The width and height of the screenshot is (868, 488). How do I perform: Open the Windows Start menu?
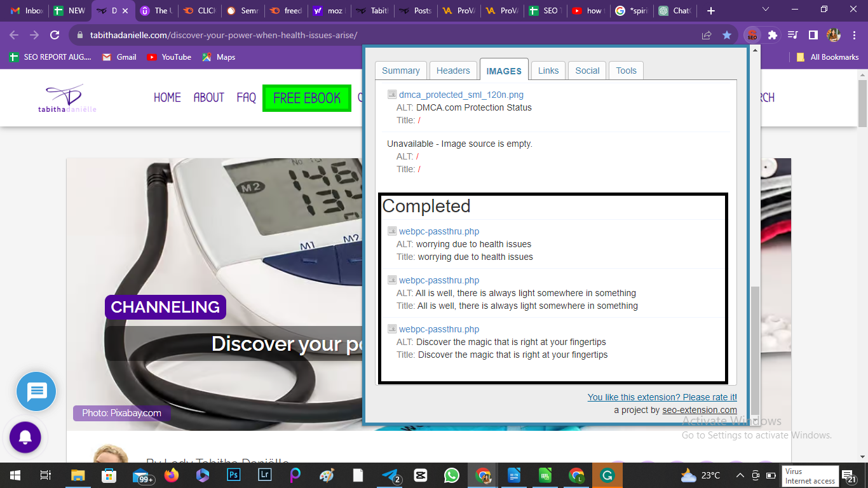pos(15,475)
